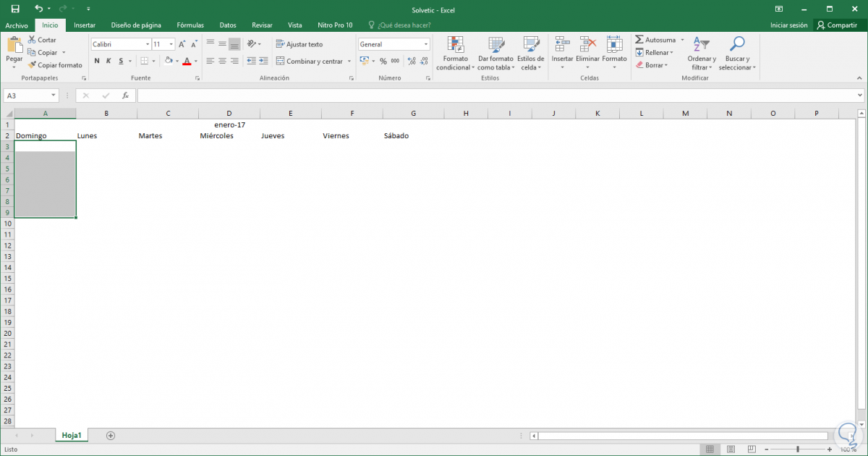Increase decimal places
The height and width of the screenshot is (456, 868).
[410, 62]
